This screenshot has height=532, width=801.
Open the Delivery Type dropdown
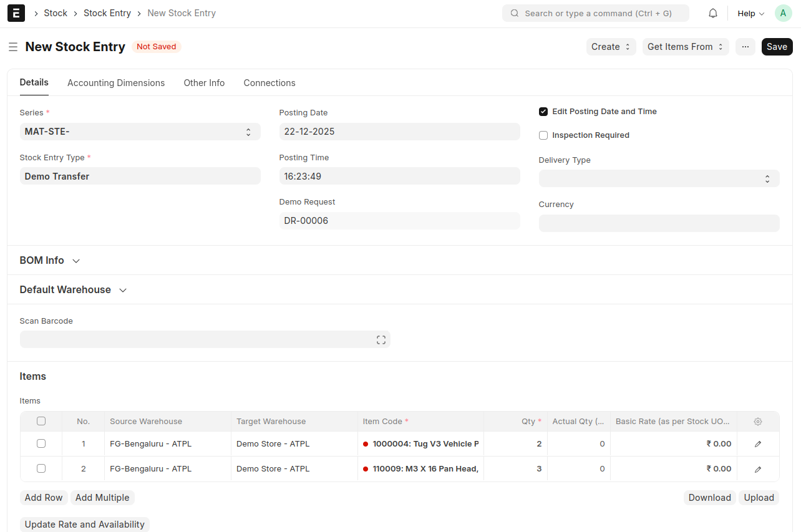pyautogui.click(x=659, y=178)
